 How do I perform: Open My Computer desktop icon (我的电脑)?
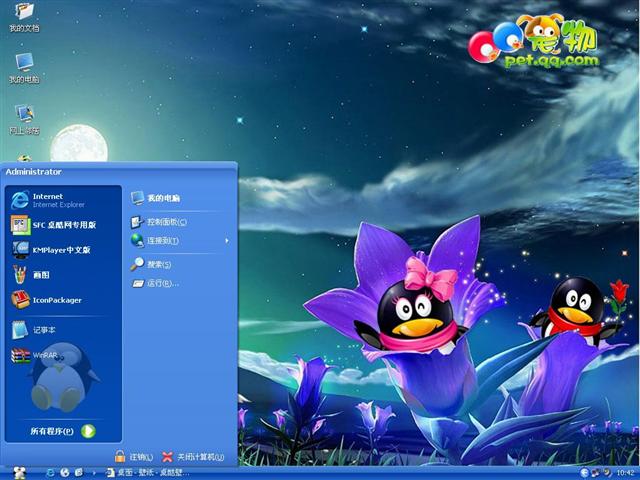pos(24,68)
